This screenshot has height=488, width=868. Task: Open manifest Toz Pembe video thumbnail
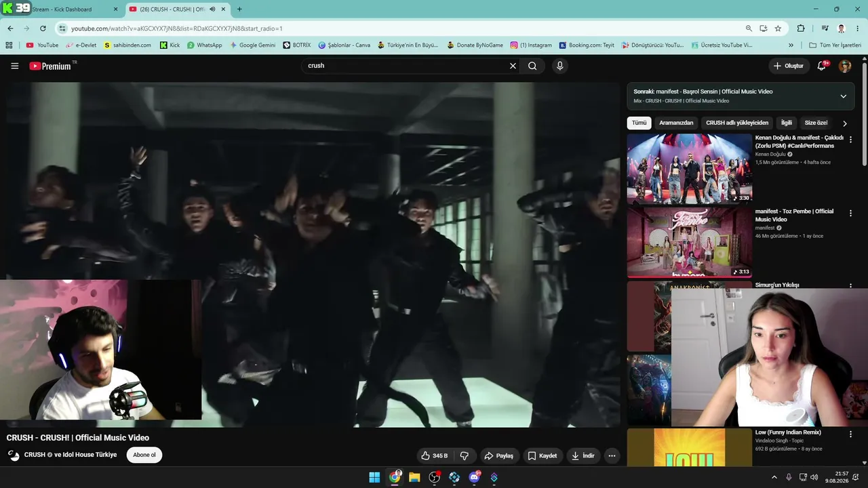point(689,243)
